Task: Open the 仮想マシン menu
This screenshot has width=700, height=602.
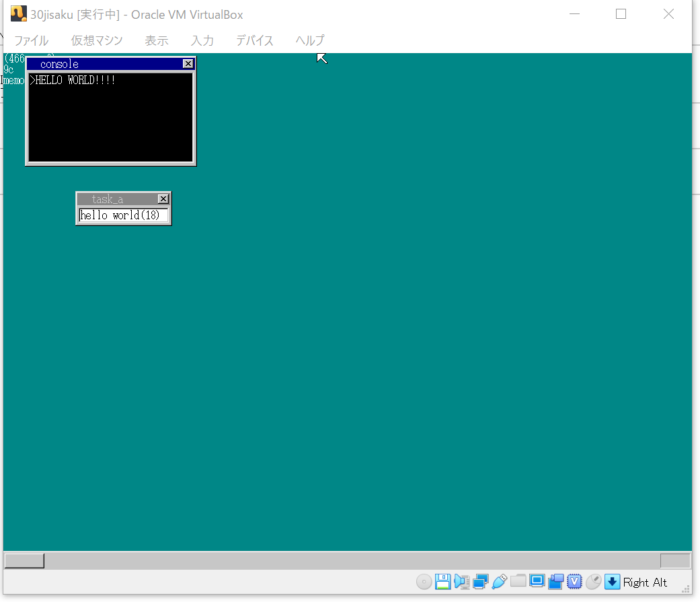Action: tap(96, 40)
